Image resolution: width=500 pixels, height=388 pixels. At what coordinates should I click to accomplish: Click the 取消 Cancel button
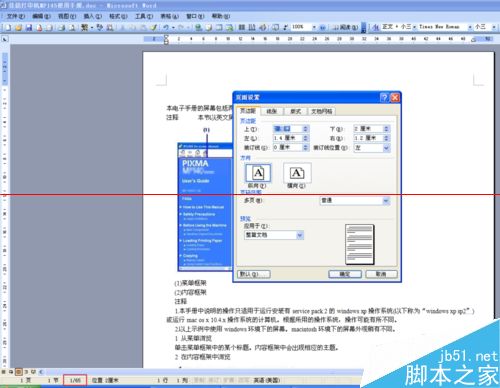tap(381, 274)
